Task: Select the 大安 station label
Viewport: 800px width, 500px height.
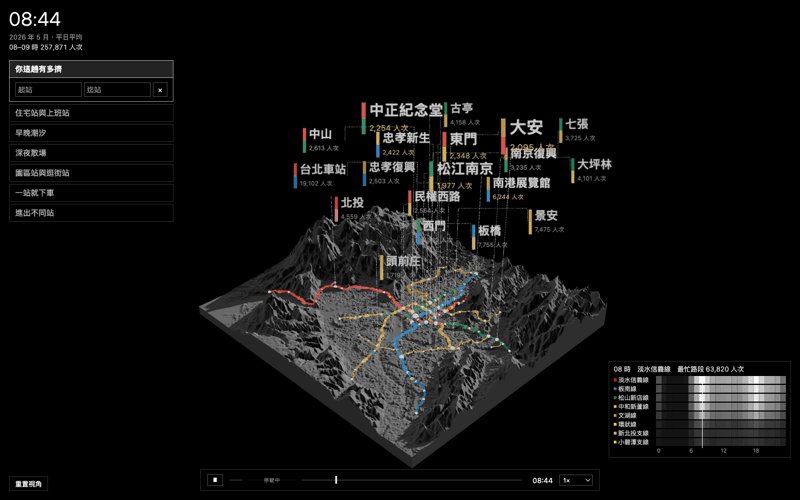Action: tap(526, 127)
